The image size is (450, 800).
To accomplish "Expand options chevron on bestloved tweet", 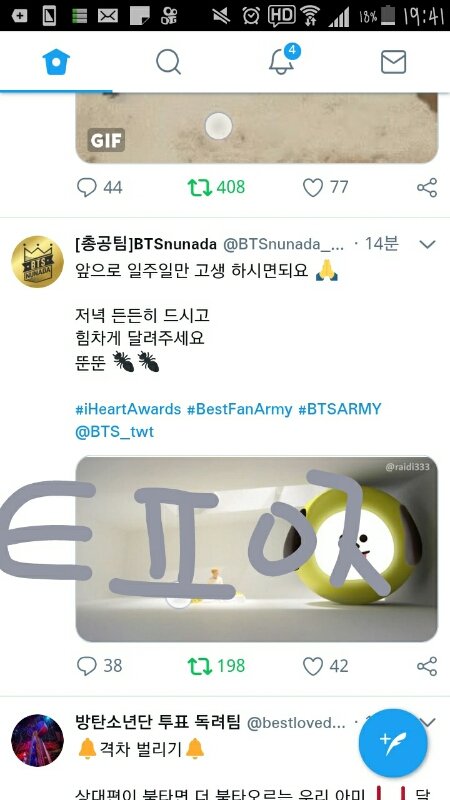I will pyautogui.click(x=429, y=722).
